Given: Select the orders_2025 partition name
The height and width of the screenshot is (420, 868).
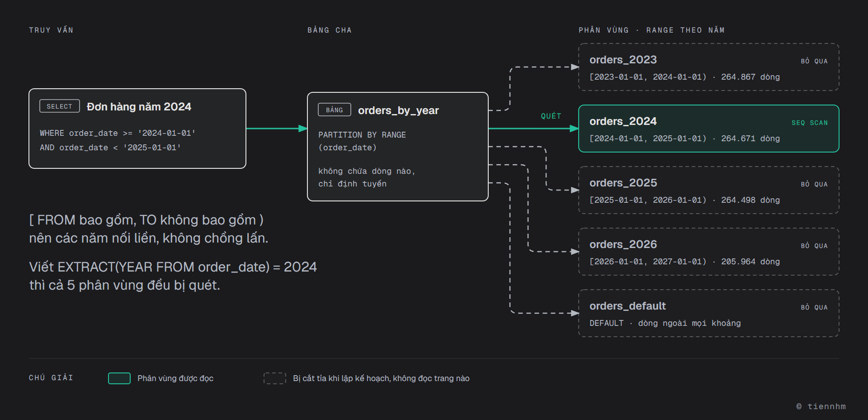Looking at the screenshot, I should (x=623, y=183).
